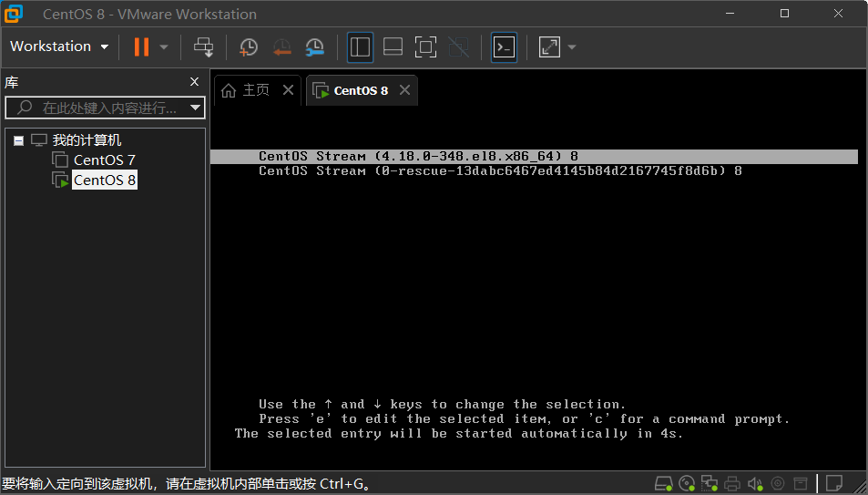Viewport: 868px width, 495px height.
Task: Send Ctrl+Alt+Del to the virtual machine
Action: coord(204,47)
